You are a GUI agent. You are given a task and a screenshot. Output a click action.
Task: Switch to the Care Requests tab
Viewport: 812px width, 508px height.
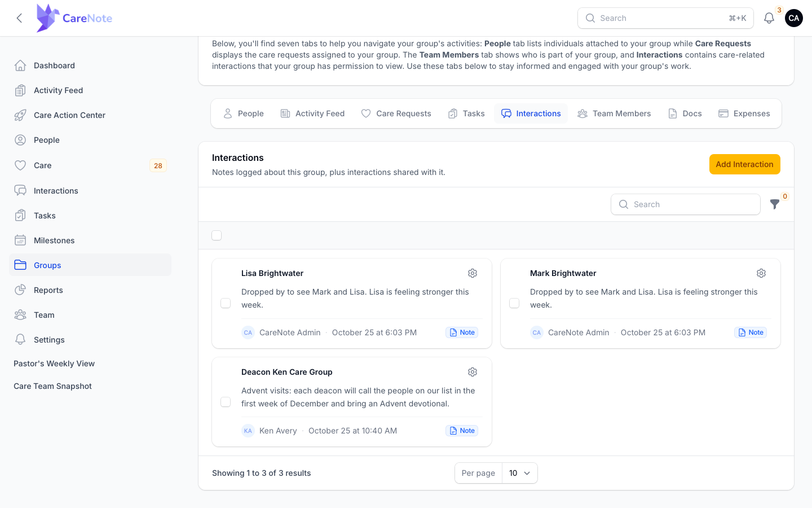(396, 113)
